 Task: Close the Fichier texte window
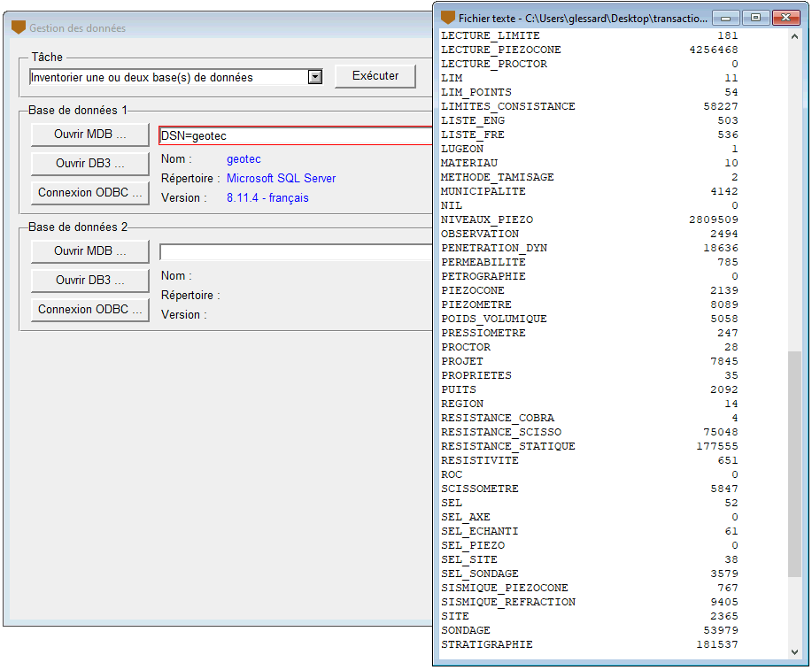pyautogui.click(x=785, y=18)
